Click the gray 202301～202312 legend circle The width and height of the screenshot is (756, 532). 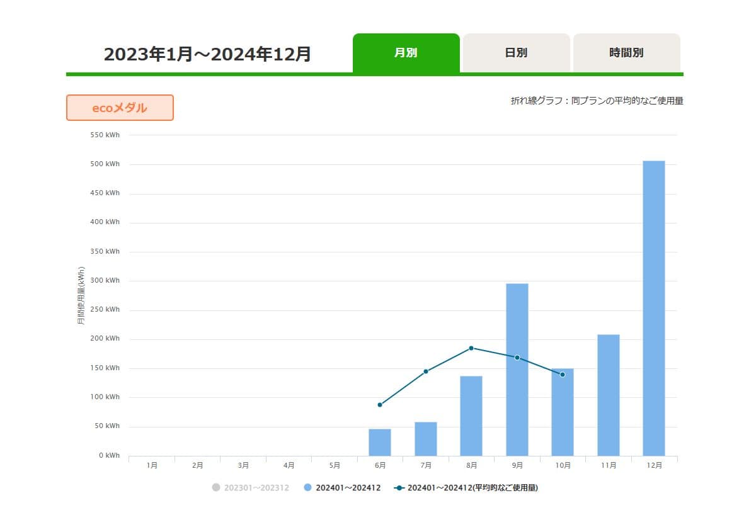(216, 487)
